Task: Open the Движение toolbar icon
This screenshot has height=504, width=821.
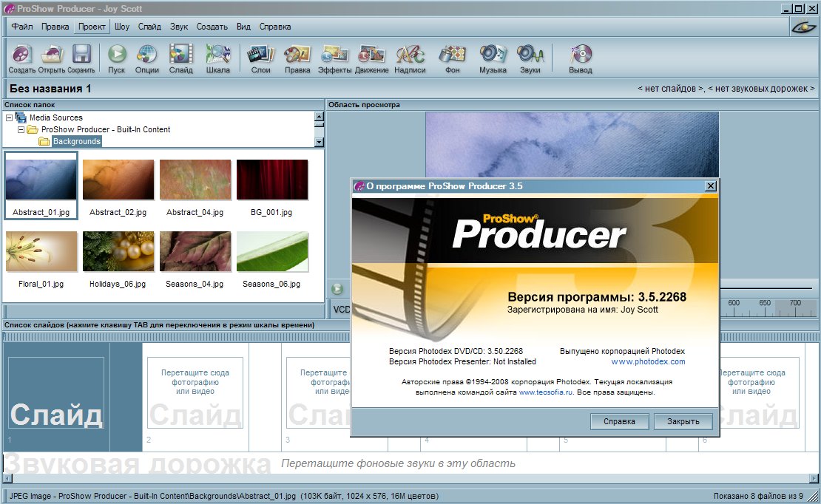Action: pyautogui.click(x=372, y=59)
